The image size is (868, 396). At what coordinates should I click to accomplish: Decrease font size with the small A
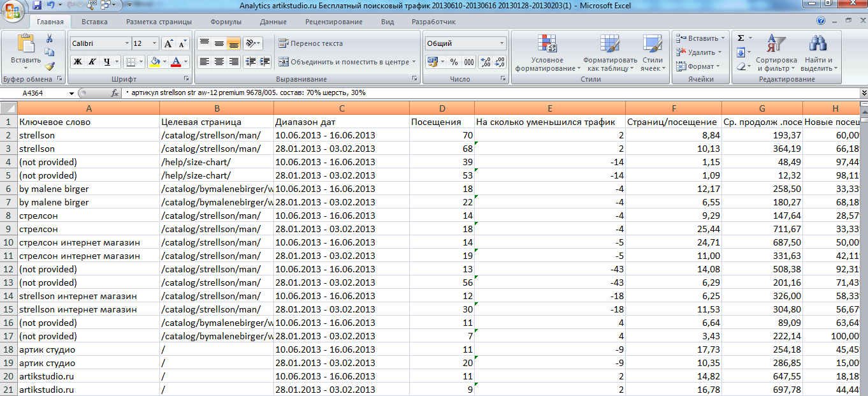pyautogui.click(x=182, y=43)
